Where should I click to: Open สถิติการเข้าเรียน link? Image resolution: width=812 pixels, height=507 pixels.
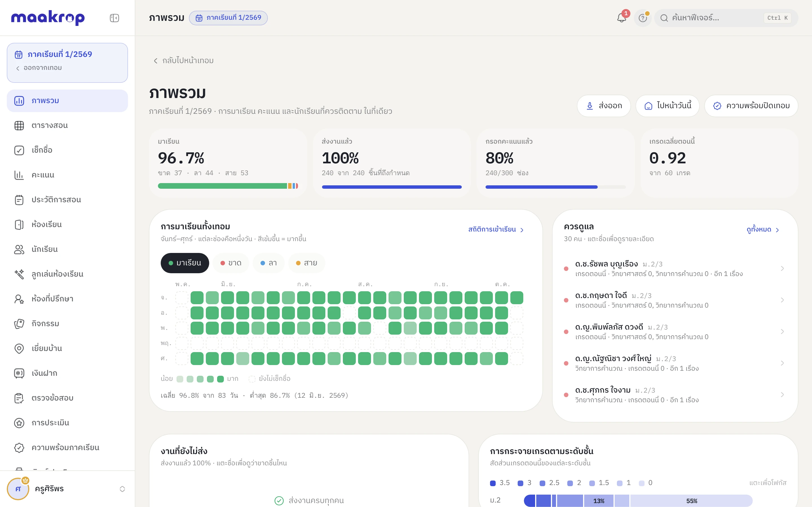pyautogui.click(x=496, y=230)
